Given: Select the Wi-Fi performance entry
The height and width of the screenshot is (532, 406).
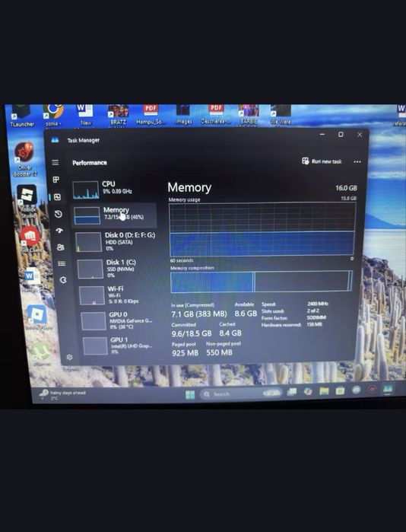Looking at the screenshot, I should click(118, 295).
